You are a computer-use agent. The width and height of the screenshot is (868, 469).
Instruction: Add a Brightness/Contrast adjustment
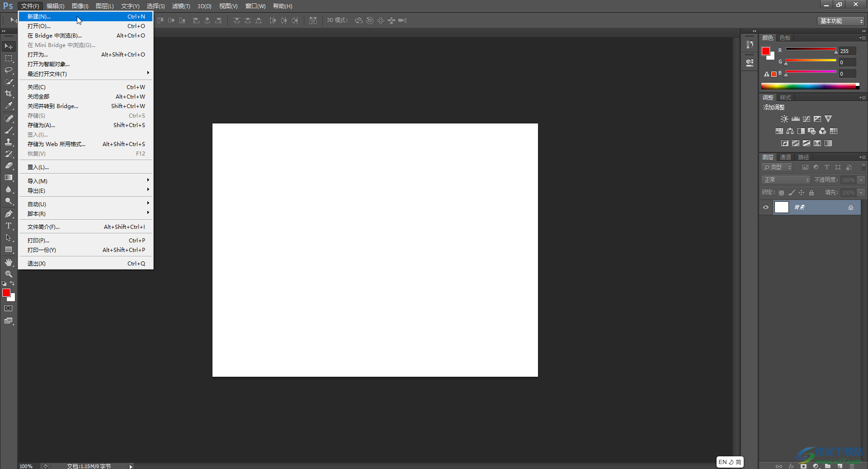tap(784, 119)
